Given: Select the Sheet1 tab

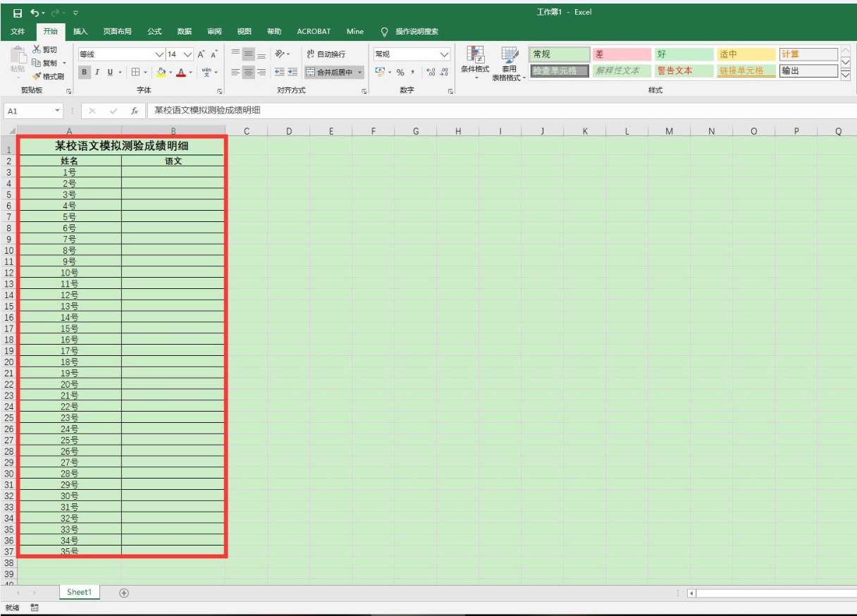Looking at the screenshot, I should pyautogui.click(x=80, y=593).
